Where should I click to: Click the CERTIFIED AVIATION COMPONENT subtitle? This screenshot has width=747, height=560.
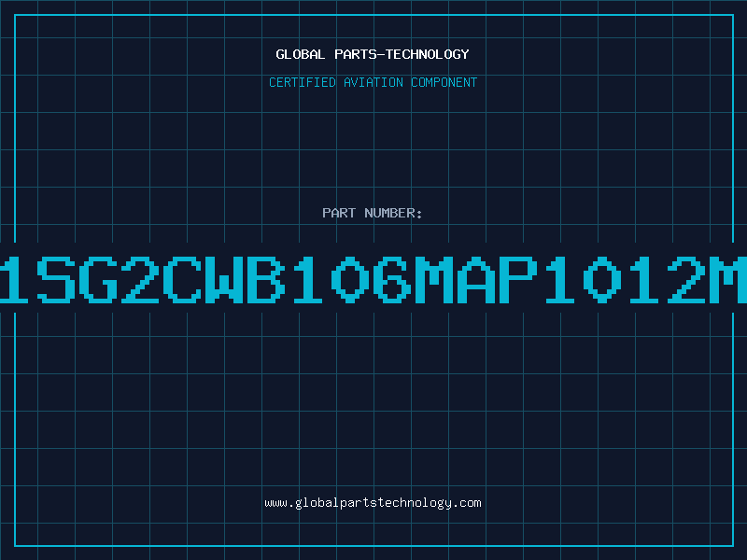click(373, 82)
